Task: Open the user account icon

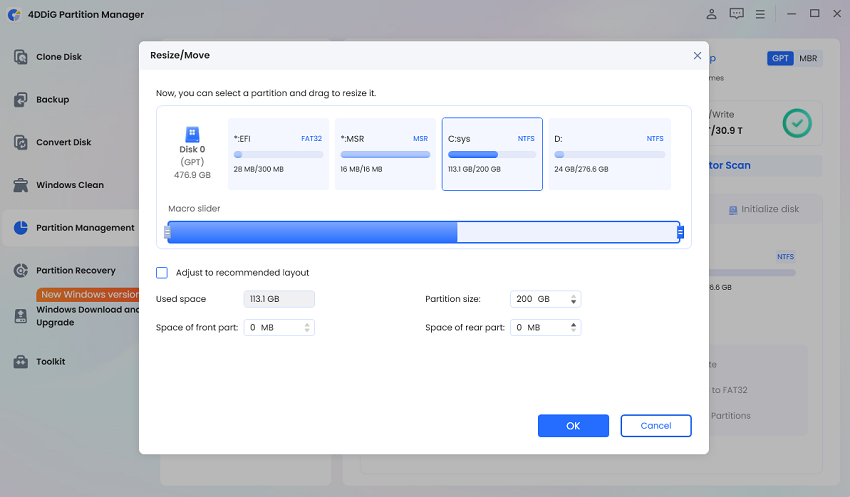Action: tap(711, 14)
